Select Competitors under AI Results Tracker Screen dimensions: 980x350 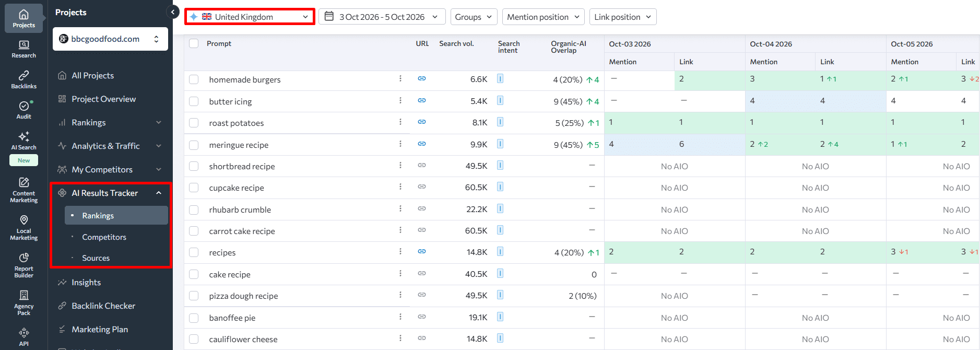pyautogui.click(x=104, y=237)
